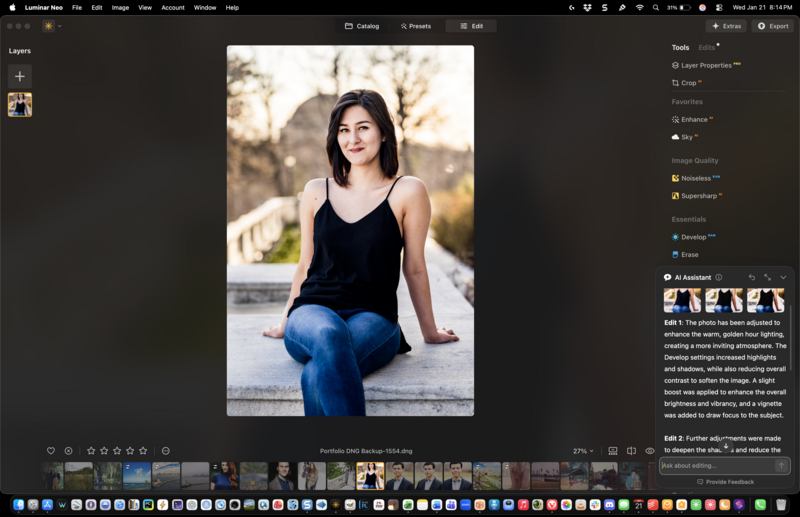Select the Edits tab in the right panel
The width and height of the screenshot is (800, 517).
(707, 47)
